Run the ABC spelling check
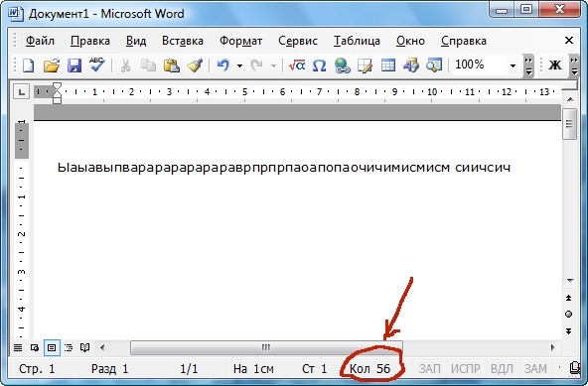This screenshot has height=386, width=588. click(97, 64)
